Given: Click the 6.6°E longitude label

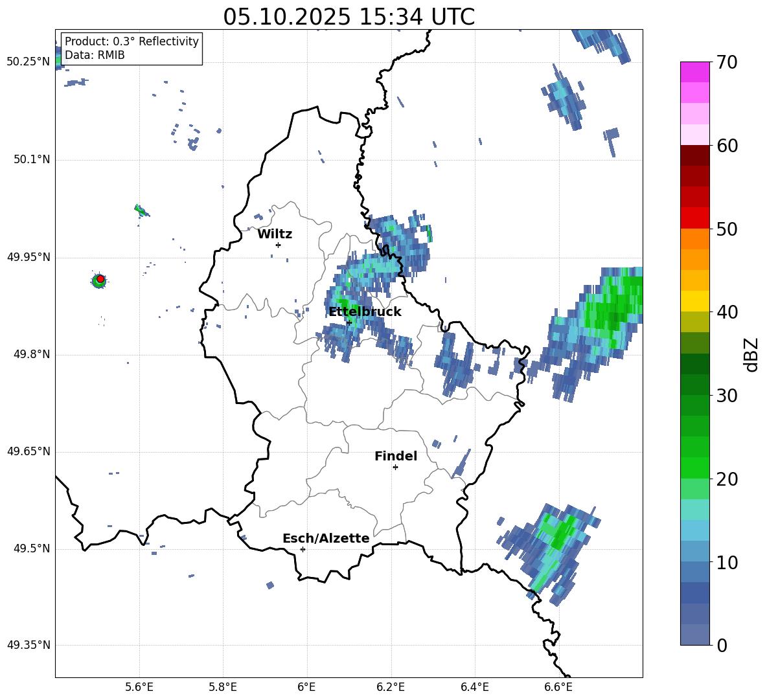Looking at the screenshot, I should tap(558, 688).
